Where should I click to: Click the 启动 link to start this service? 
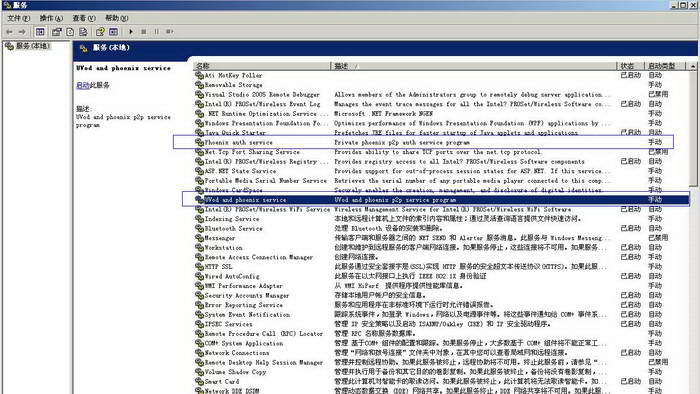[x=83, y=85]
